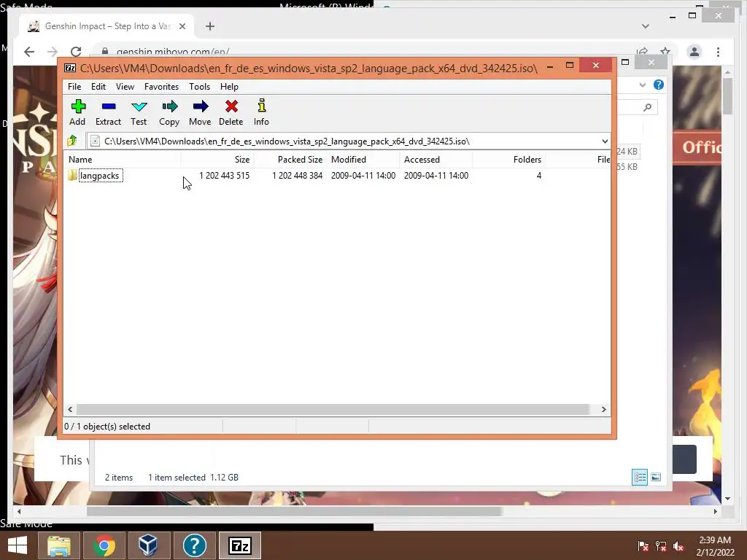Click the 7-Zip taskbar button
This screenshot has height=560, width=747.
[x=240, y=545]
